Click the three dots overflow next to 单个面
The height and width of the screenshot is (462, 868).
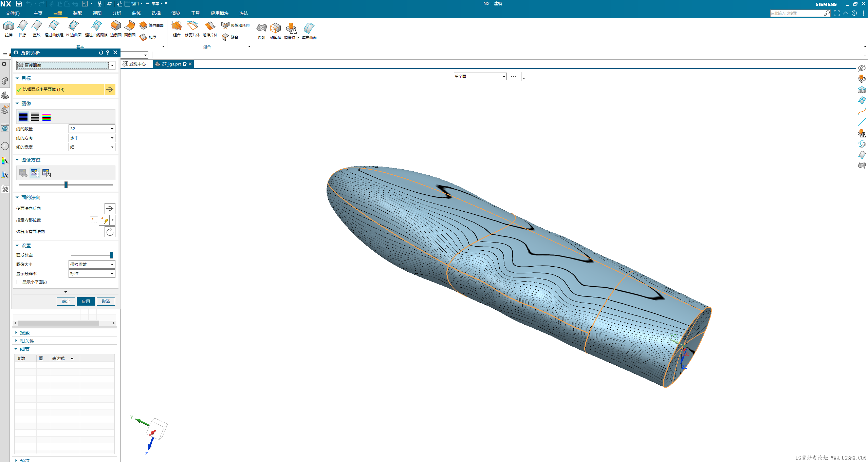[x=514, y=76]
